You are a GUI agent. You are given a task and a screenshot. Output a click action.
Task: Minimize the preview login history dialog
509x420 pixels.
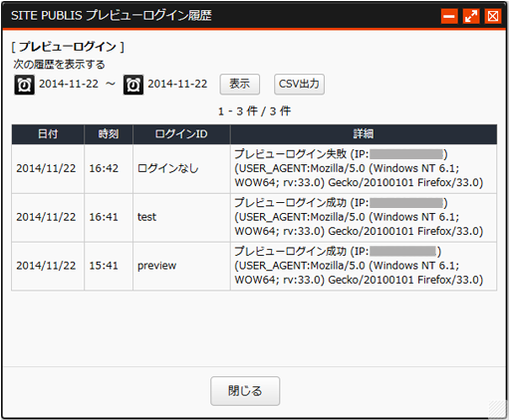[x=449, y=16]
